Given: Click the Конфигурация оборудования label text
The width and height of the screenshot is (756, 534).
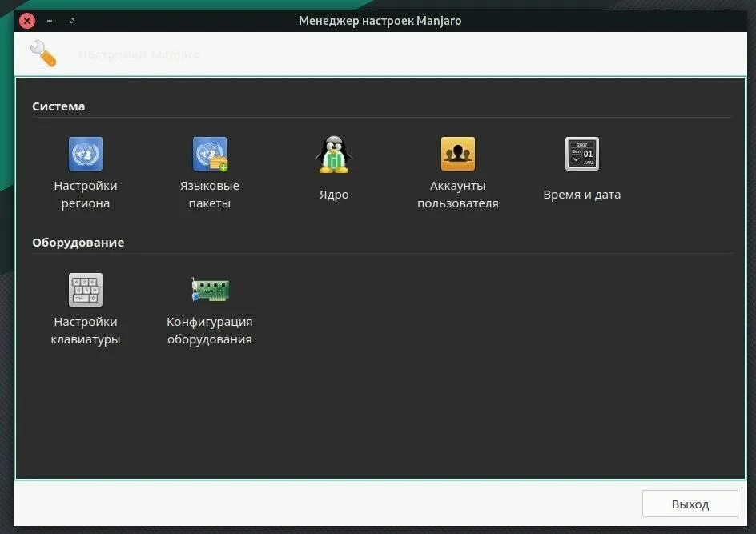Looking at the screenshot, I should coord(210,330).
